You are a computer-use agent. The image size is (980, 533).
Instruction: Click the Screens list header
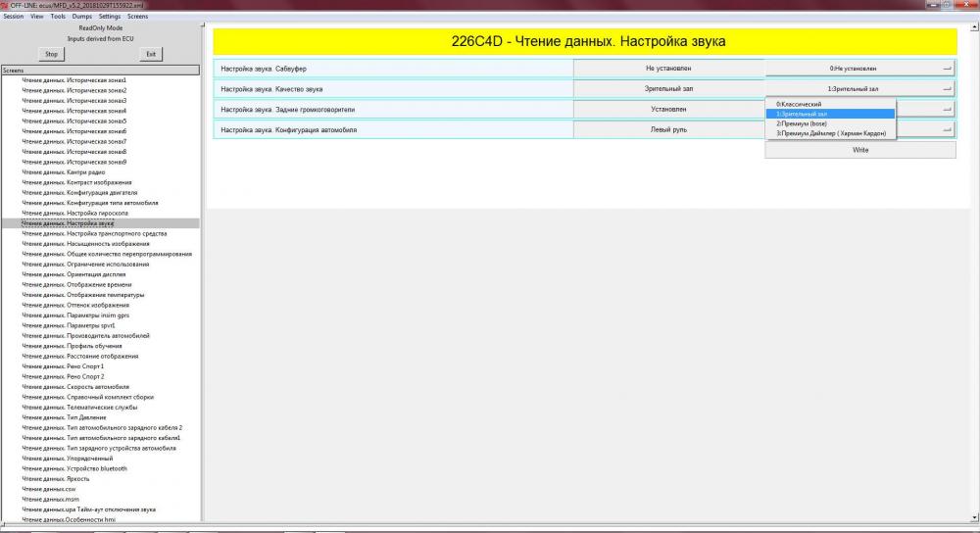pos(100,70)
